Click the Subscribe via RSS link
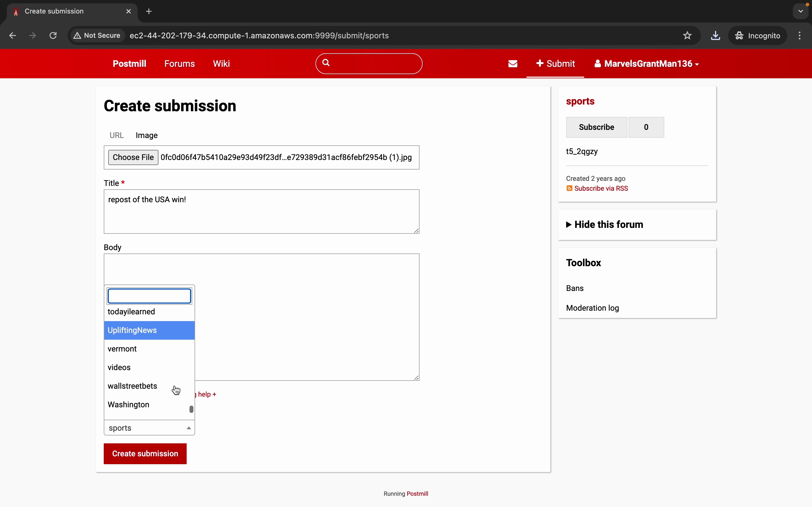The image size is (812, 507). pyautogui.click(x=601, y=188)
